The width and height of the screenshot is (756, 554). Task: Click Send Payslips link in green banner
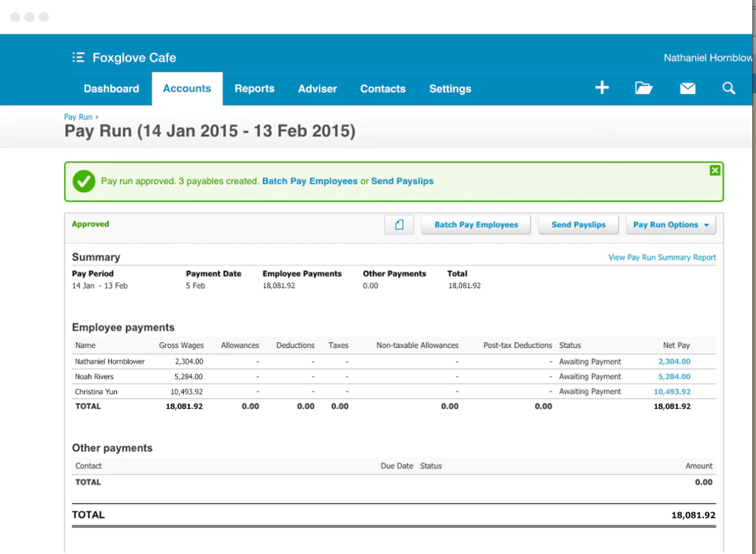coord(402,181)
